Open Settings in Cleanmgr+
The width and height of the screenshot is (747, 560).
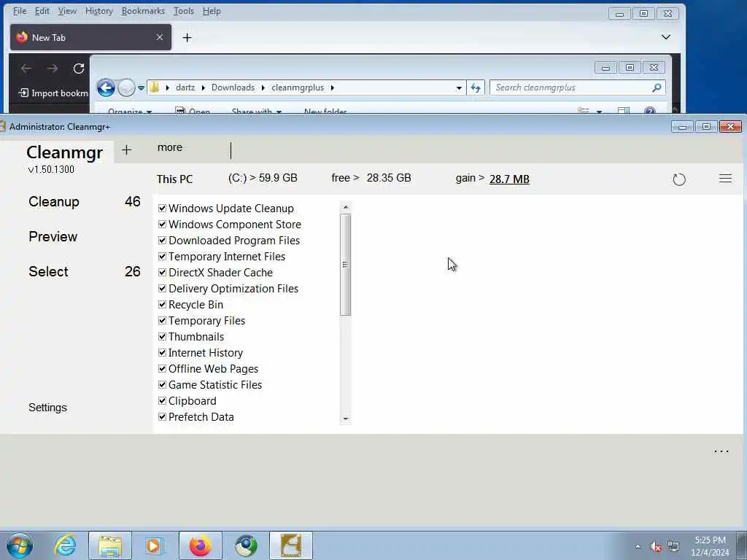click(x=47, y=408)
